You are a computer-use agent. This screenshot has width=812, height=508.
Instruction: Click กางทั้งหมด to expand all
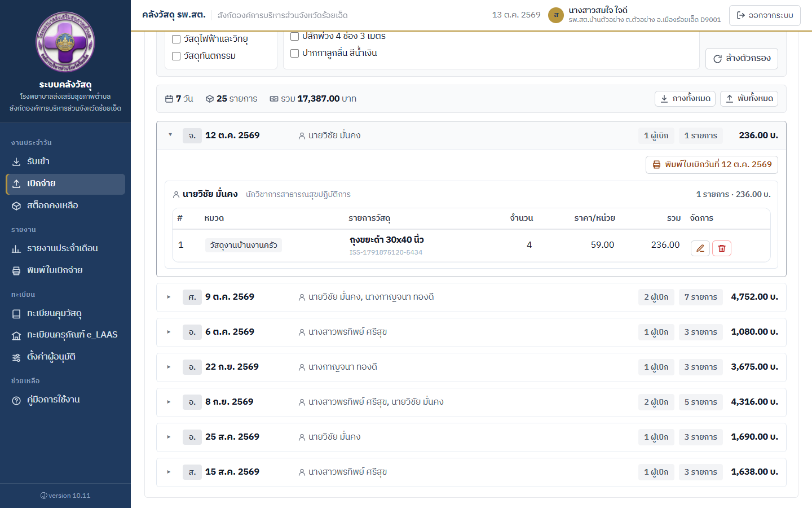pos(685,98)
